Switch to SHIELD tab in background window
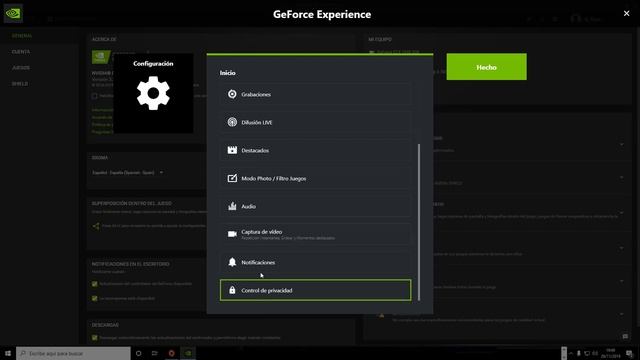Screen dimensions: 640x360 point(20,84)
